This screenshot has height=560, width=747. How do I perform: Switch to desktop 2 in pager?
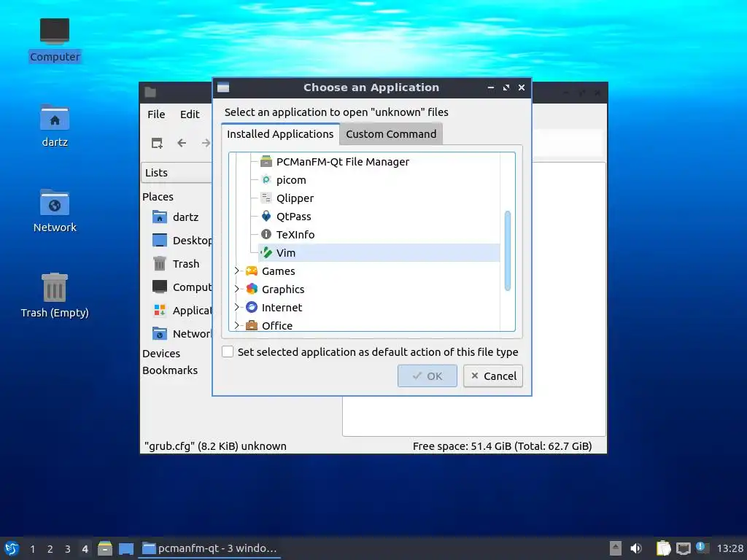click(x=50, y=549)
